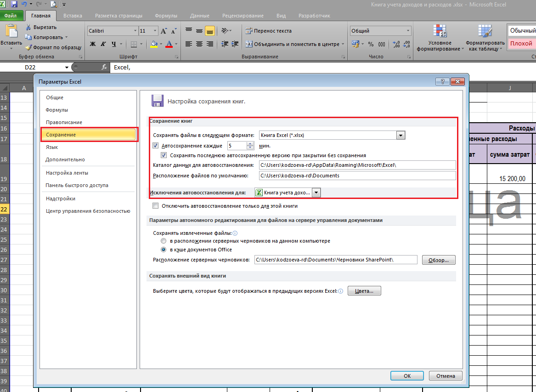This screenshot has height=392, width=536.
Task: Open the file format dropdown Книга Excel (*.xlsx)
Action: 401,135
